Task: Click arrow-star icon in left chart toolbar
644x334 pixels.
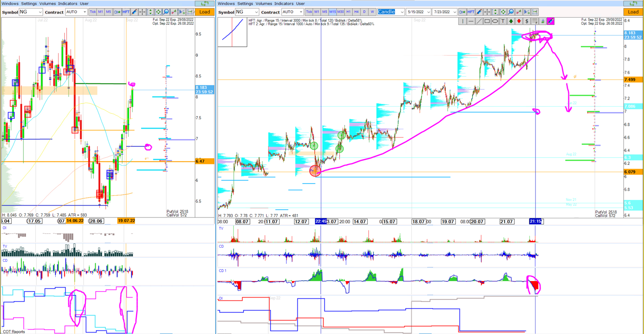Action: tap(117, 12)
